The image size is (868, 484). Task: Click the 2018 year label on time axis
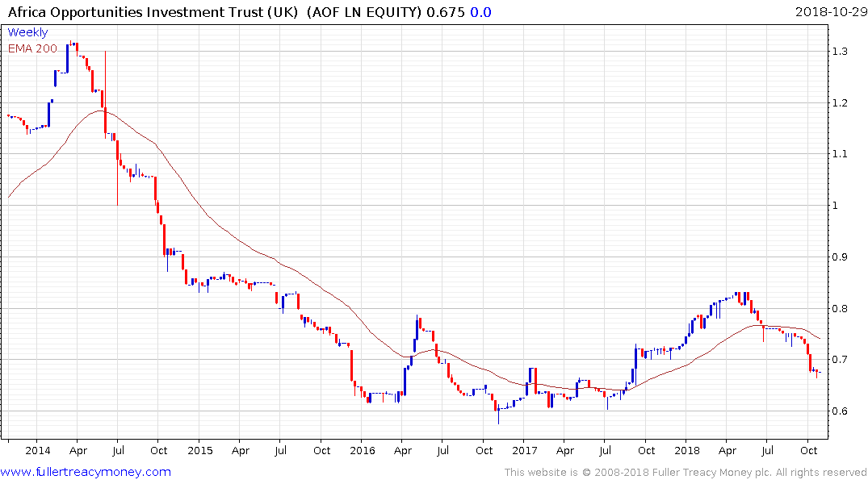pyautogui.click(x=687, y=450)
